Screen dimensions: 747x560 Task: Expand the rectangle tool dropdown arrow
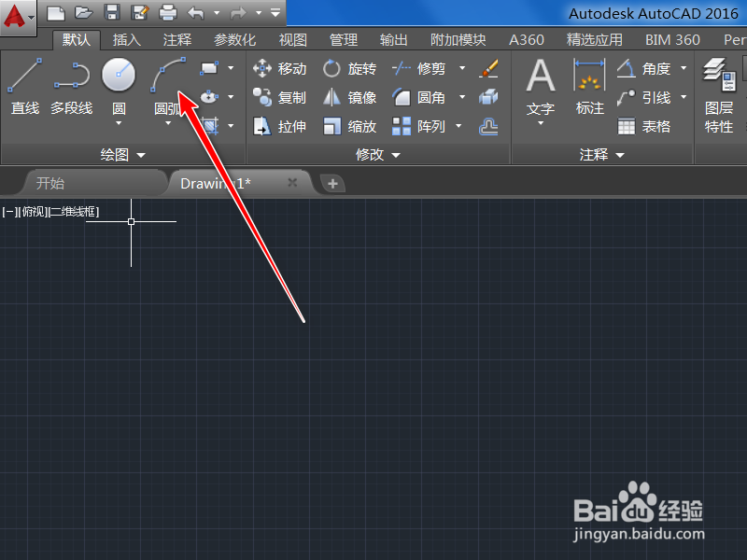(x=231, y=68)
